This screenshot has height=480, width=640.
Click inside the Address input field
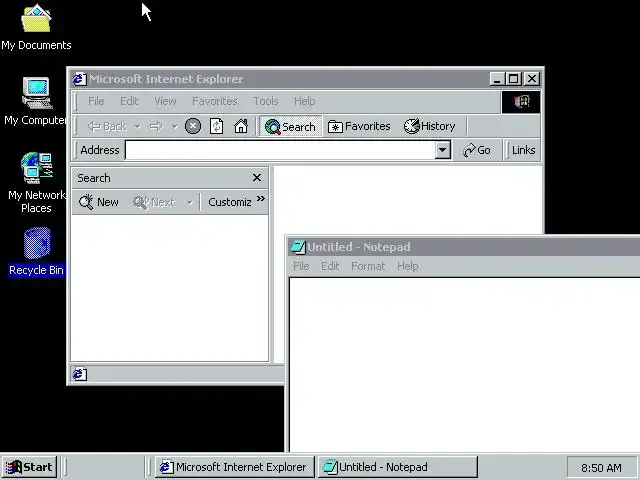tap(280, 150)
